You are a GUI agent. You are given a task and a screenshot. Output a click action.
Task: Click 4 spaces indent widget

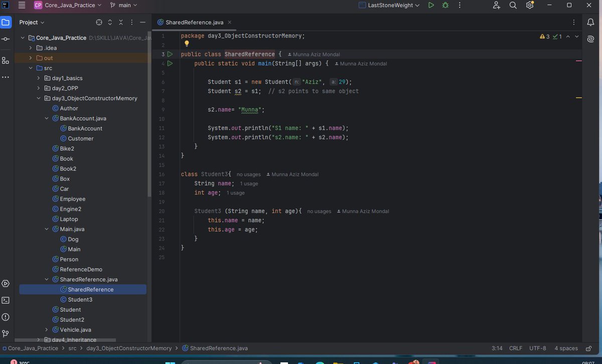pyautogui.click(x=566, y=348)
